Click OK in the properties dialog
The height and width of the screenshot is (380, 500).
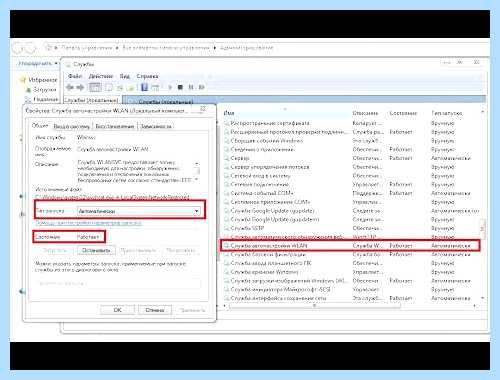(117, 310)
